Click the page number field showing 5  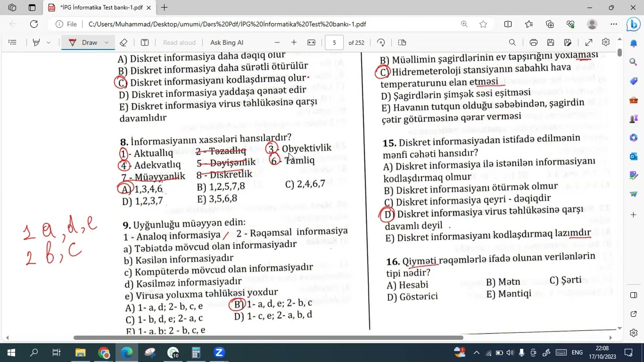334,43
